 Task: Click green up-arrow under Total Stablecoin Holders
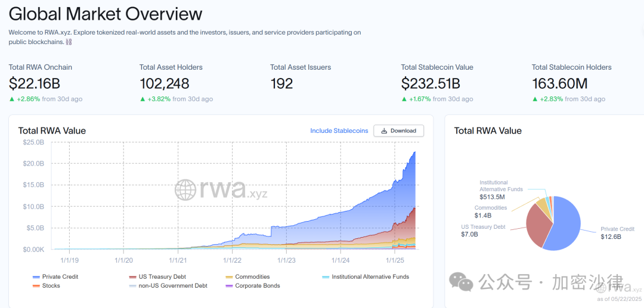point(535,99)
